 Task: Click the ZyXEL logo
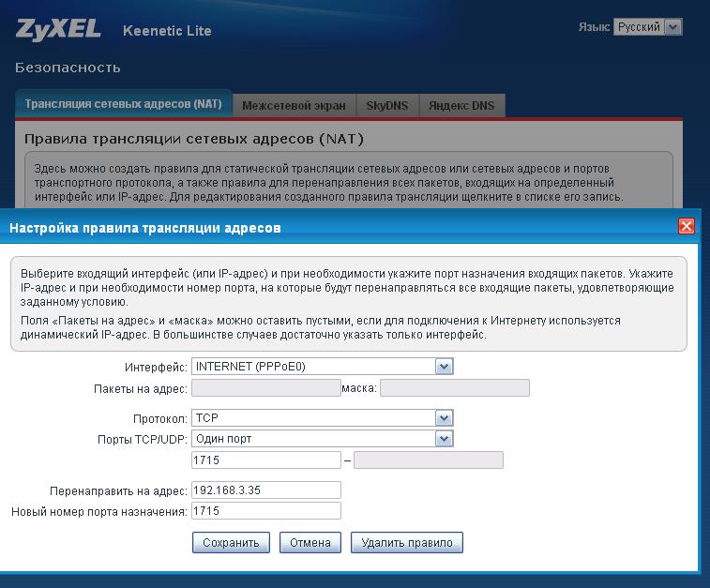[58, 30]
